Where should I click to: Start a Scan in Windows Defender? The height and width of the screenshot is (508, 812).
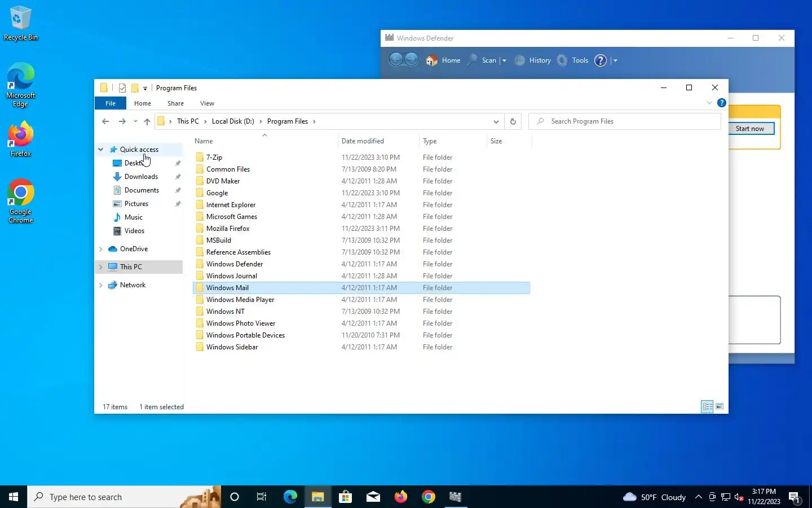point(483,60)
